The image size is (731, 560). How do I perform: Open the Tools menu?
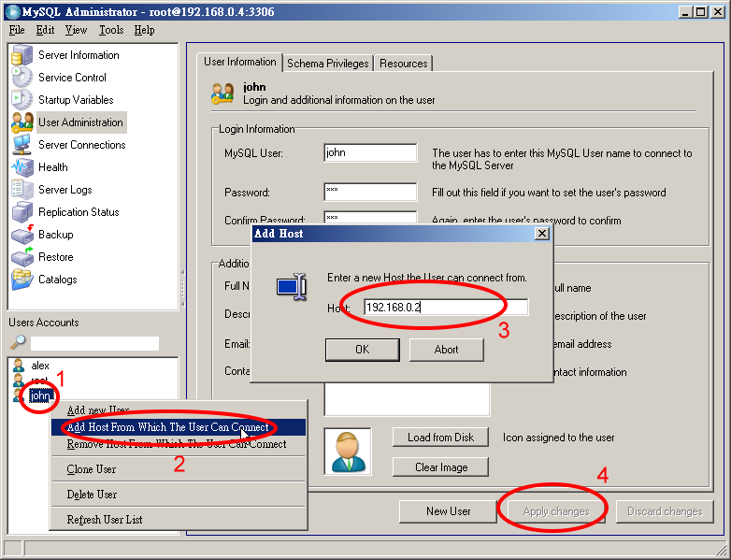(111, 30)
